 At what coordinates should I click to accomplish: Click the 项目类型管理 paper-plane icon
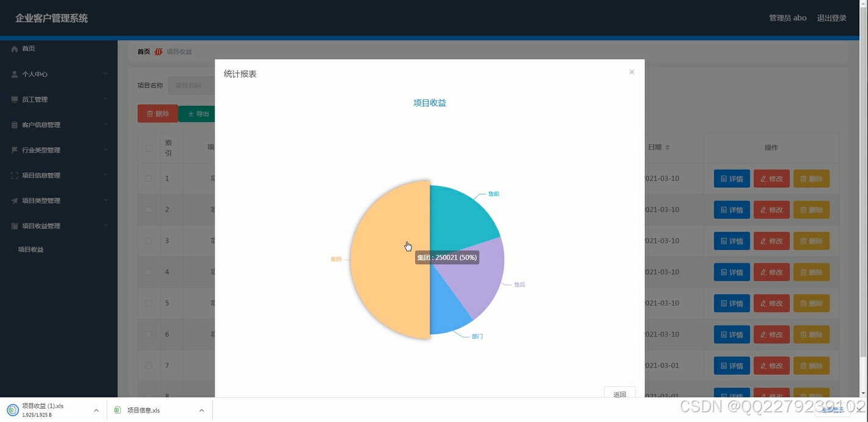14,200
